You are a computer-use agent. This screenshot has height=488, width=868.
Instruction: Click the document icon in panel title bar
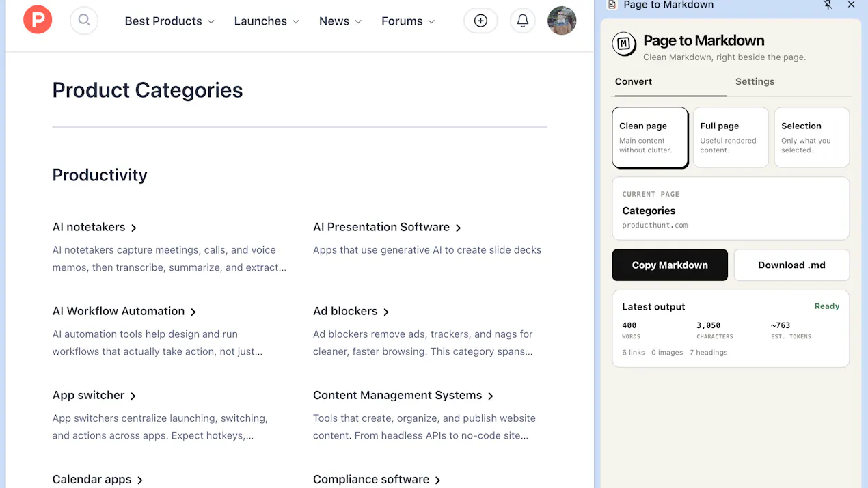tap(612, 5)
